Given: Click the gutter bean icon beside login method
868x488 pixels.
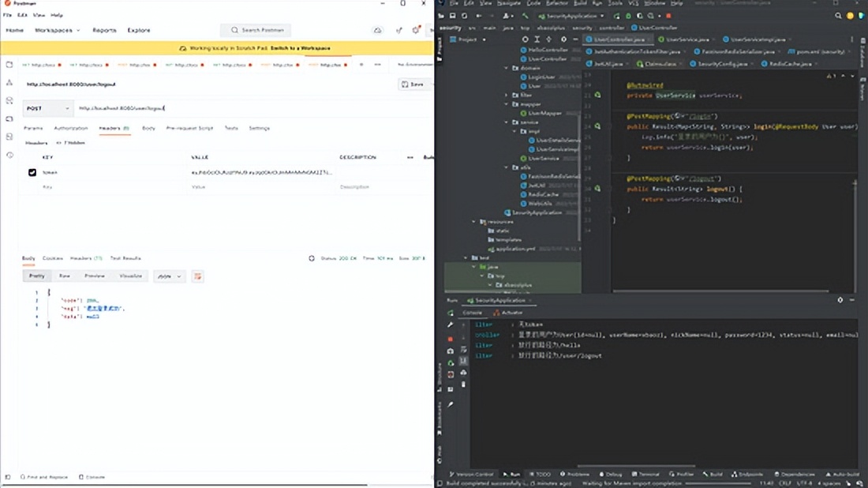Looking at the screenshot, I should (x=597, y=126).
